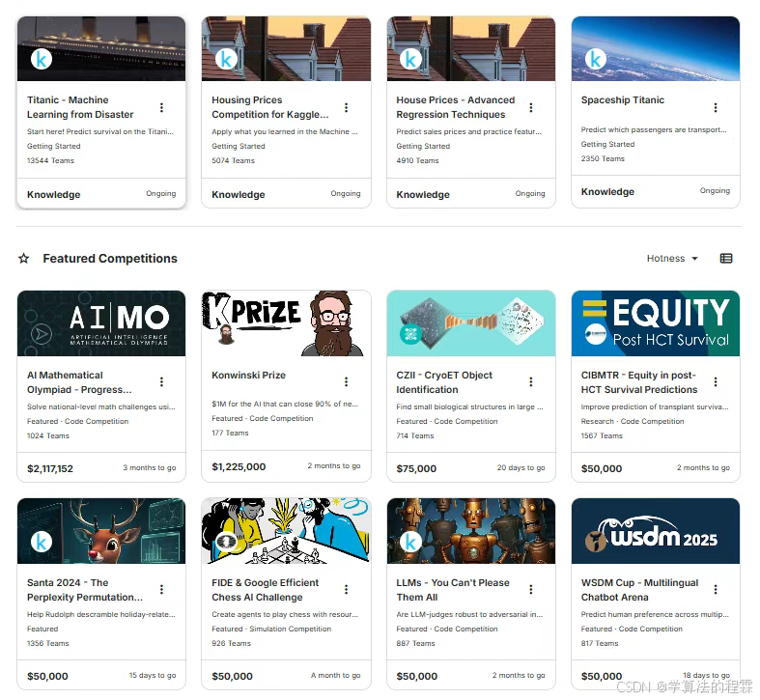
Task: Open WSDM Cup Multilingual Chatbot Arena title
Action: (639, 590)
